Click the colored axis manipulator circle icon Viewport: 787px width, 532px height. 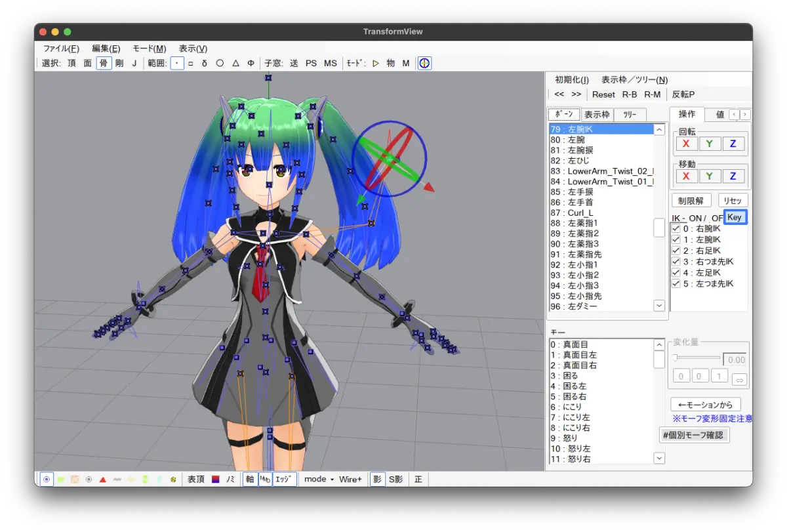coord(425,63)
